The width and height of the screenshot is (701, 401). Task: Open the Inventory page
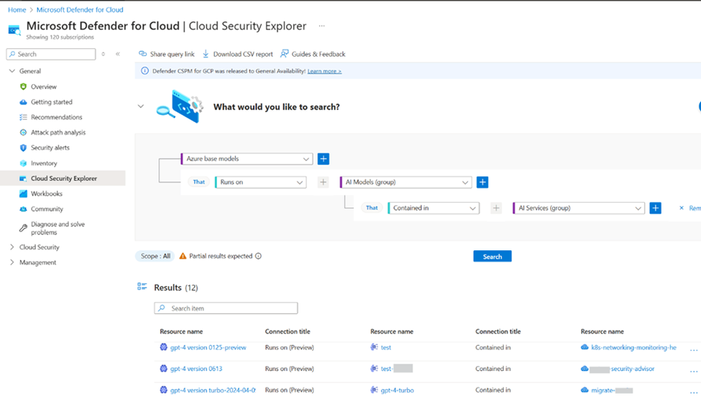tap(44, 163)
